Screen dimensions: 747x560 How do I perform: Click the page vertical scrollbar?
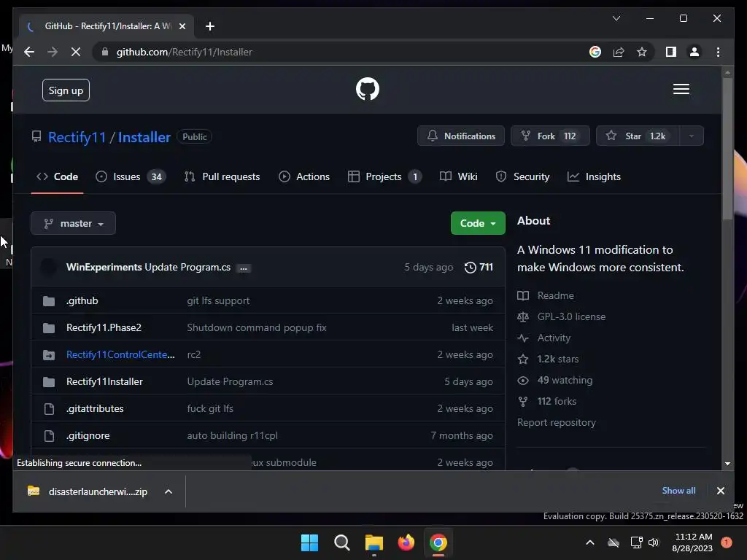point(727,148)
